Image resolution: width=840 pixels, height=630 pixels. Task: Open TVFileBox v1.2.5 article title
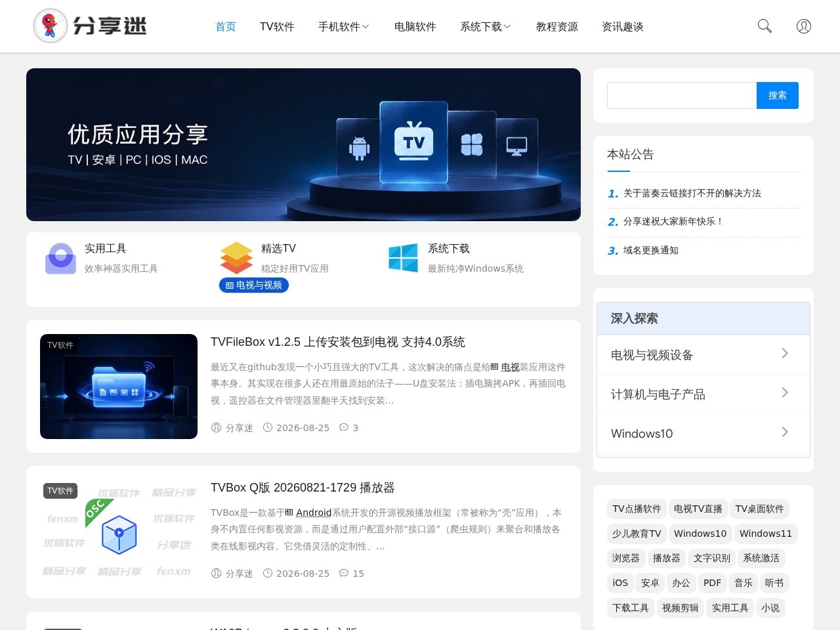[x=338, y=342]
